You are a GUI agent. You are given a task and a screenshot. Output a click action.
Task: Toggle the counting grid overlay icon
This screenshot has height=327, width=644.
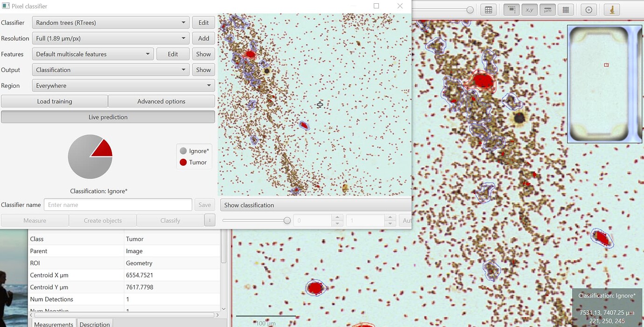pyautogui.click(x=566, y=9)
